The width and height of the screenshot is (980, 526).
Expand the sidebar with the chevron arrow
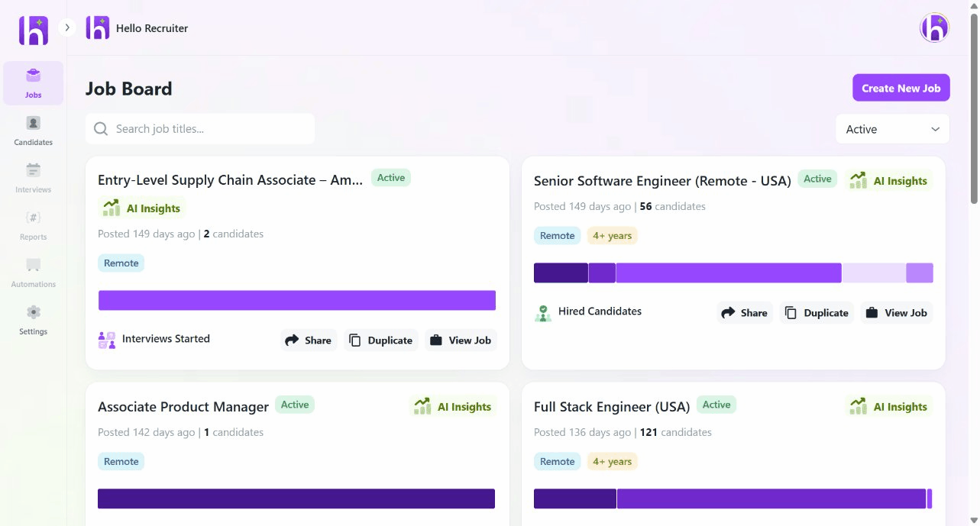[67, 25]
